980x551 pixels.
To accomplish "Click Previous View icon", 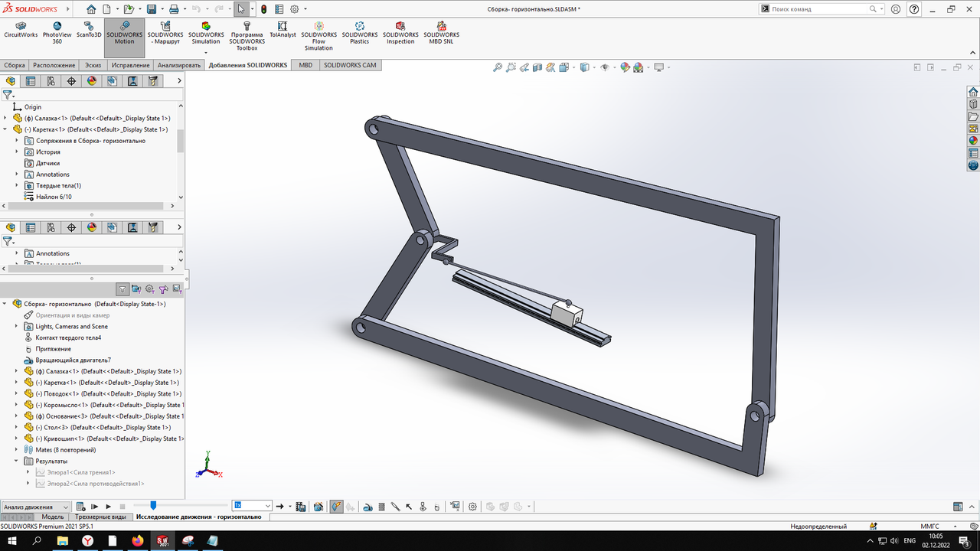I will coord(524,67).
